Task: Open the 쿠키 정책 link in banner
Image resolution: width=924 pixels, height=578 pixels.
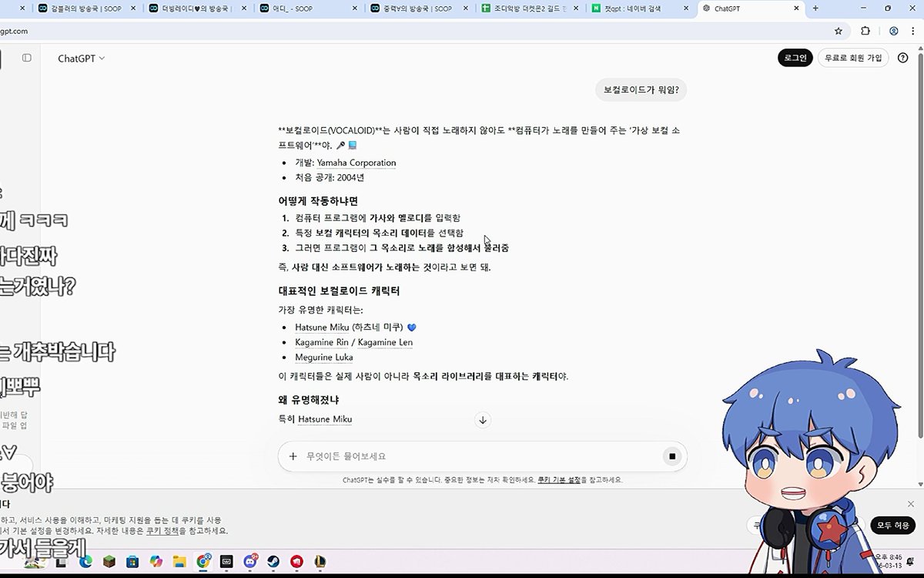Action: 162,531
